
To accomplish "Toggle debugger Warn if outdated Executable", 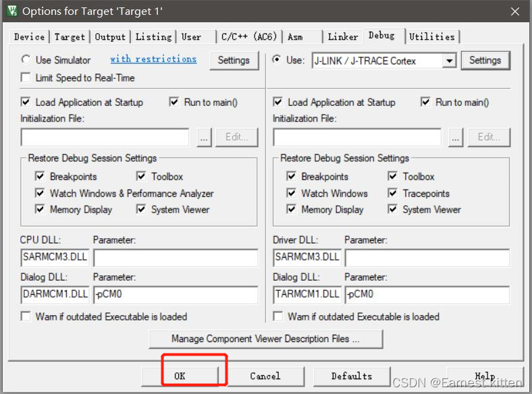I will click(x=278, y=316).
